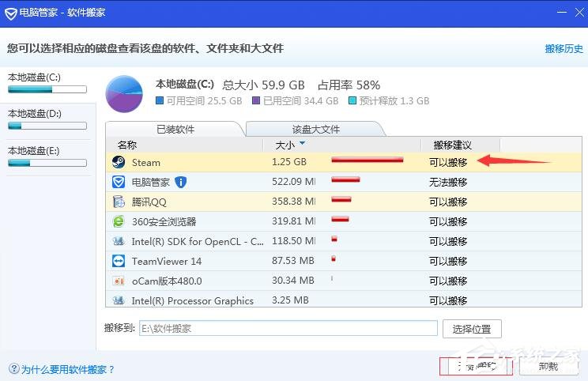
Task: Select 本地磁盘(E:) in the sidebar
Action: coord(47,156)
